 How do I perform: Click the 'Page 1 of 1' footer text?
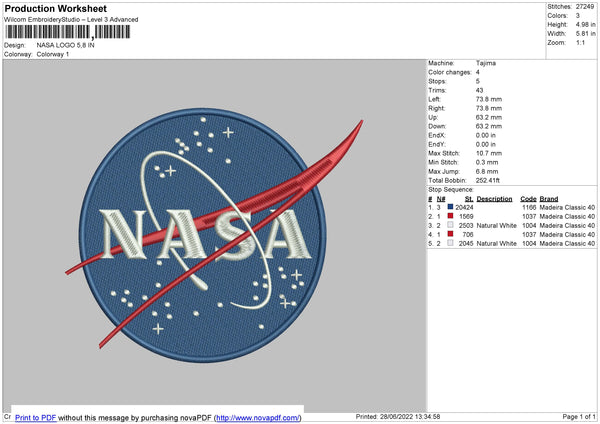point(579,417)
